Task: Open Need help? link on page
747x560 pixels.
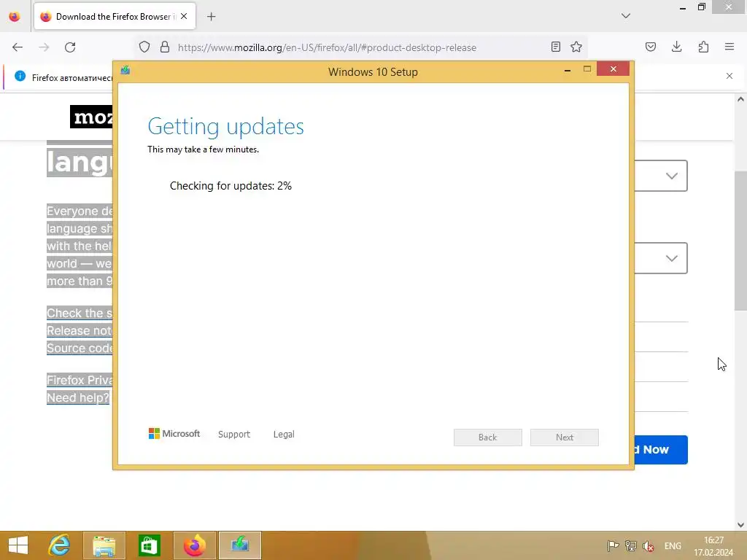Action: pos(77,397)
